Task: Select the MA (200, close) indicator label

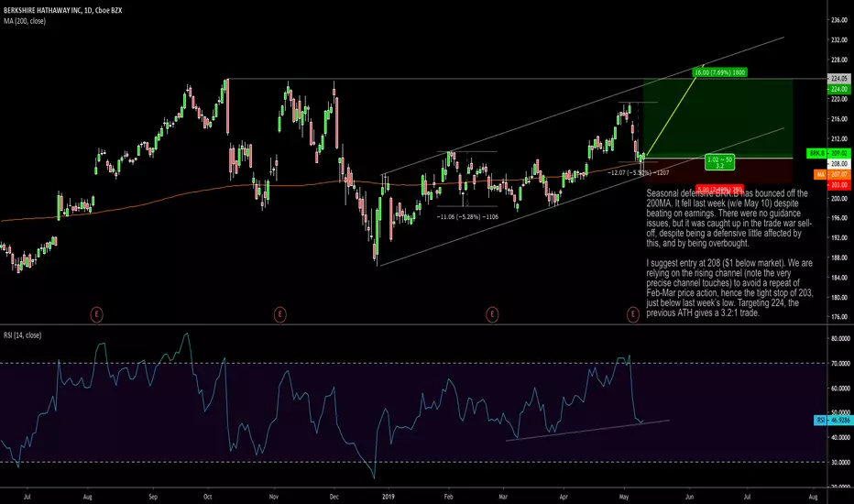Action: tap(25, 21)
